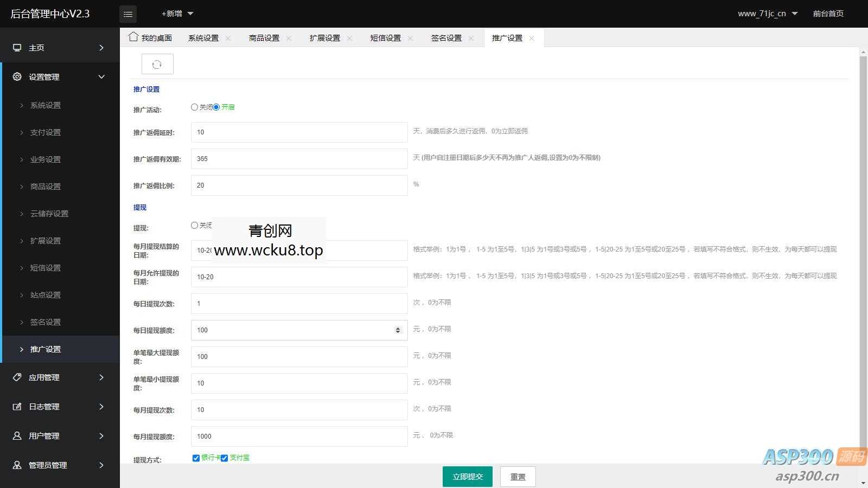Switch to the 签名设置 tab
This screenshot has width=868, height=488.
(446, 37)
